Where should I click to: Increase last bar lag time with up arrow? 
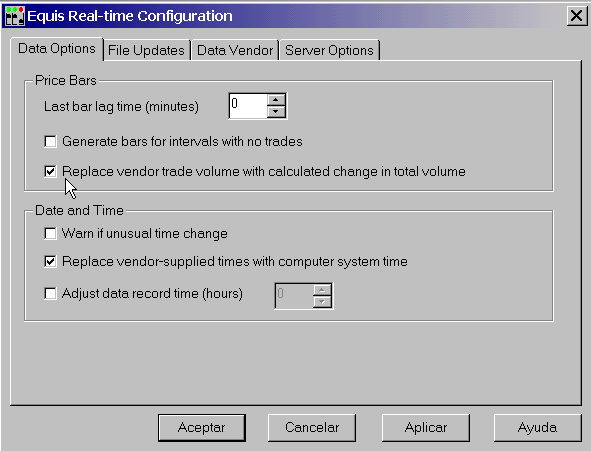276,100
